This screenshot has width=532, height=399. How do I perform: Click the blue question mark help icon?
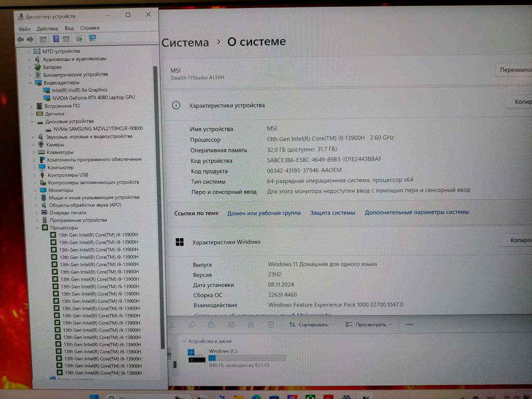pos(56,39)
